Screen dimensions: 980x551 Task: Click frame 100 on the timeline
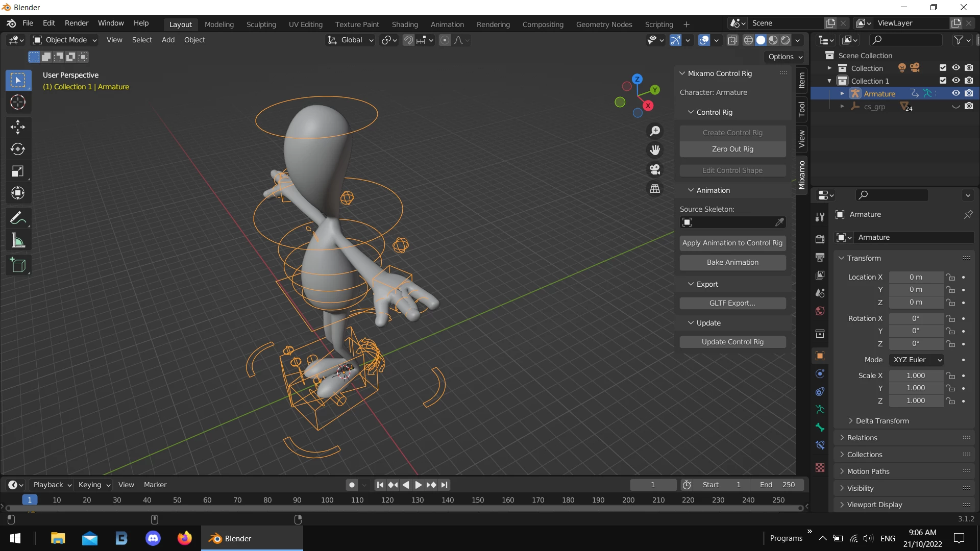click(327, 500)
